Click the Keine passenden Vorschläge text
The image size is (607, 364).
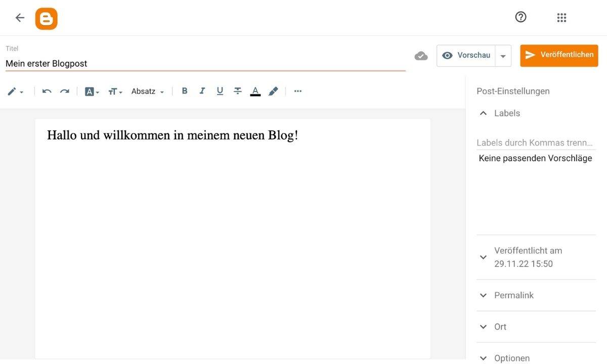click(x=535, y=158)
